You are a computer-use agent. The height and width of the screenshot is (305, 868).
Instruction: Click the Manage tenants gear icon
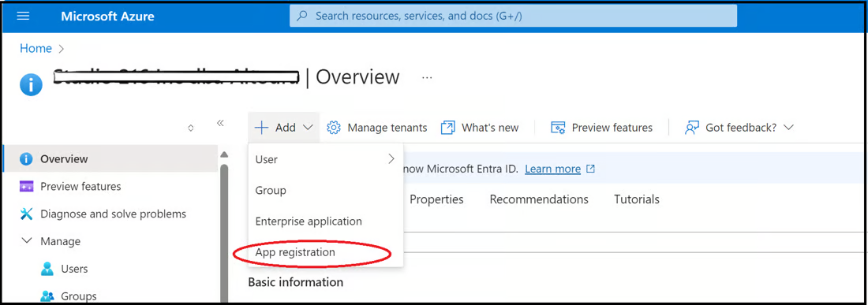(x=333, y=128)
